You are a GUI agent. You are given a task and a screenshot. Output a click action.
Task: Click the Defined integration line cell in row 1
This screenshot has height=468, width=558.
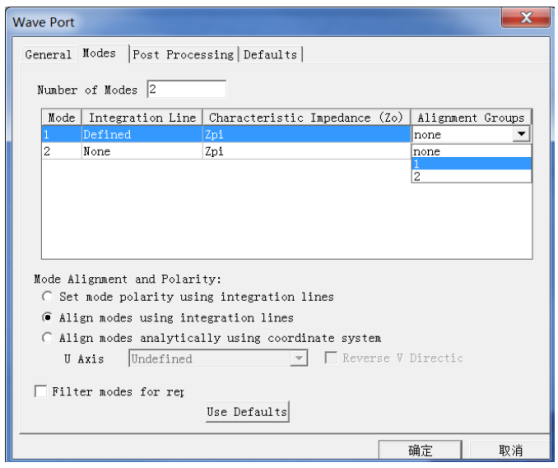point(142,135)
